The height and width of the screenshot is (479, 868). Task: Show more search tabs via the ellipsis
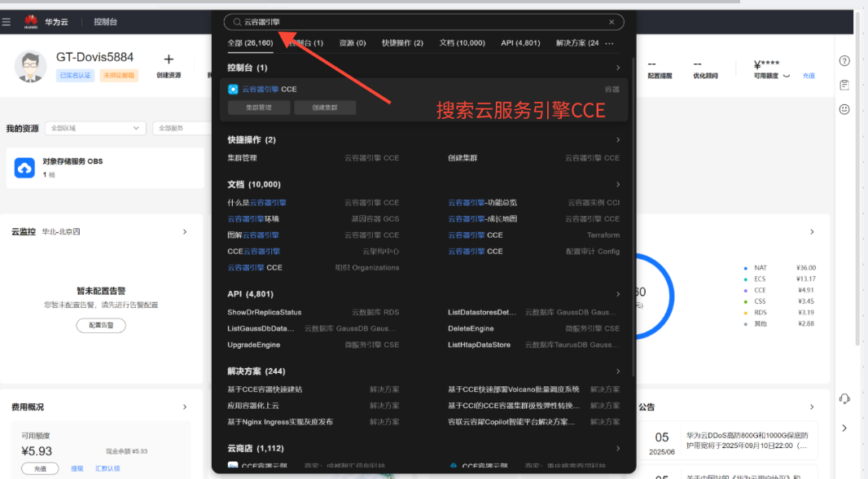609,43
